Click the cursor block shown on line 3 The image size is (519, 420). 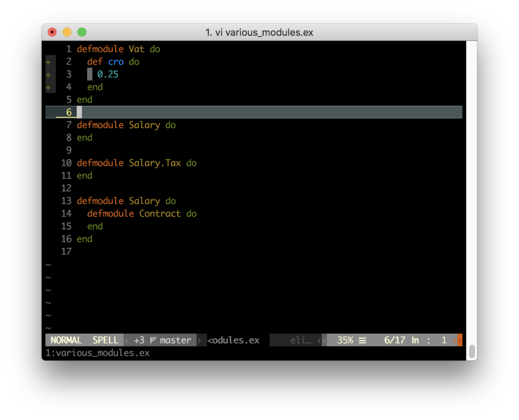click(x=90, y=74)
